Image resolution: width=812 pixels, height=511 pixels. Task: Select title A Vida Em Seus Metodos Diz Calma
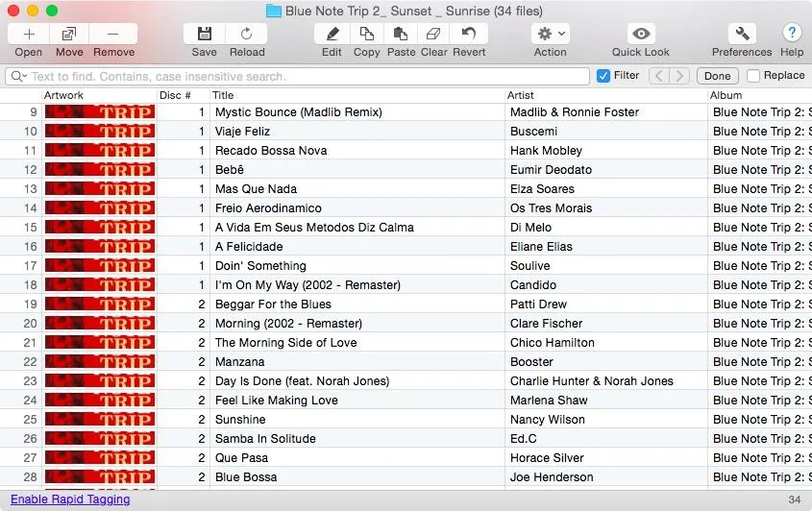point(314,228)
